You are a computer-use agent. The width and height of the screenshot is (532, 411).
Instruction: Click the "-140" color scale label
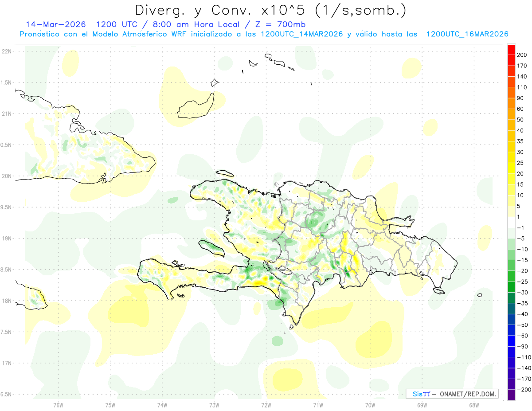coord(524,368)
